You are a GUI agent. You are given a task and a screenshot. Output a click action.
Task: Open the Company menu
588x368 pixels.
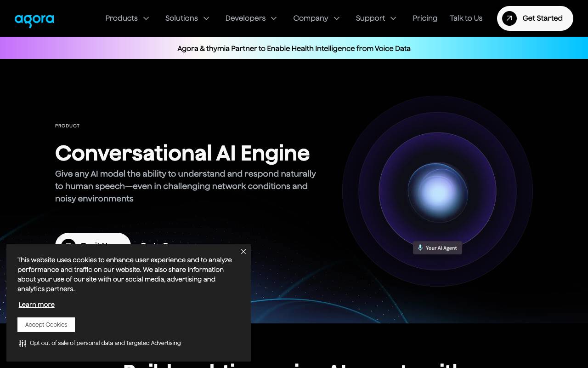pyautogui.click(x=311, y=18)
